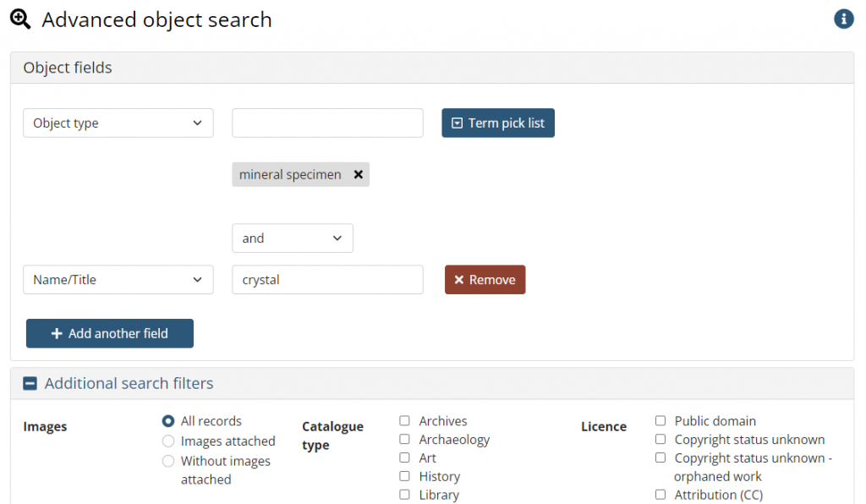
Task: Open the Term pick list
Action: coord(497,123)
